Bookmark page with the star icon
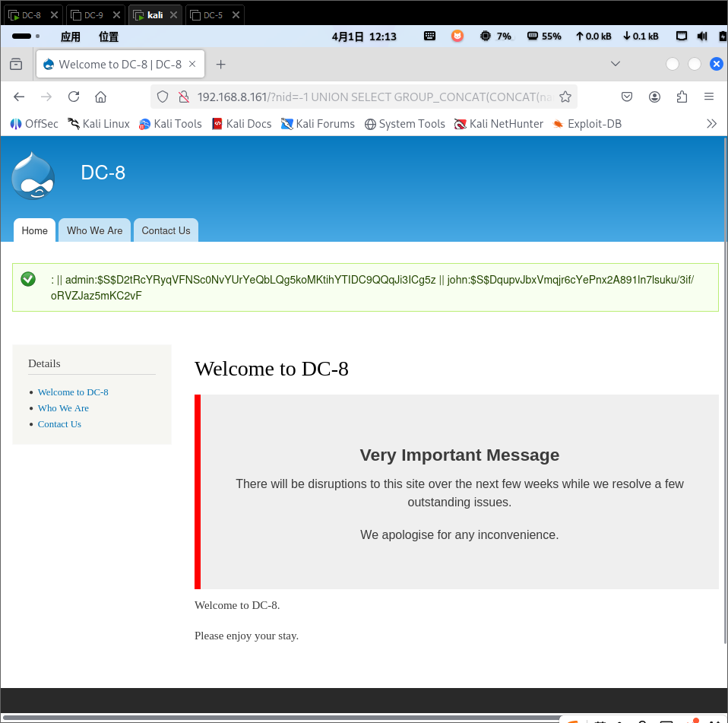The height and width of the screenshot is (723, 728). [x=565, y=97]
